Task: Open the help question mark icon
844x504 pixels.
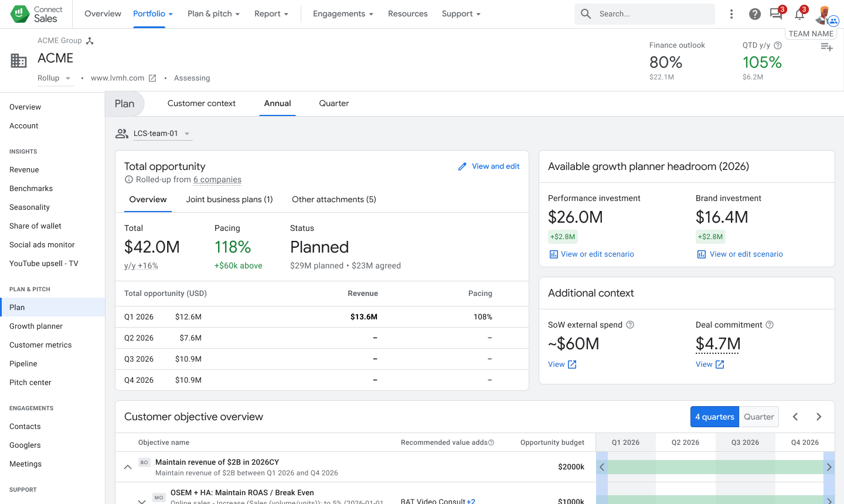Action: [x=755, y=14]
